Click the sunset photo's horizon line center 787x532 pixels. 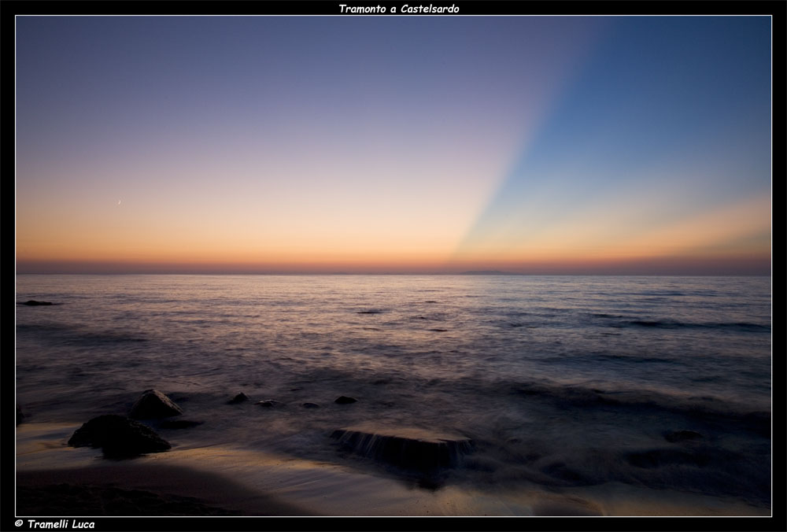393,274
